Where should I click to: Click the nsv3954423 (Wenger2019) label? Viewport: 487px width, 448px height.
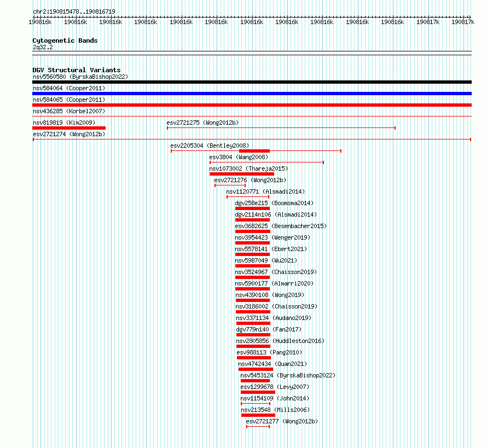[x=273, y=237]
